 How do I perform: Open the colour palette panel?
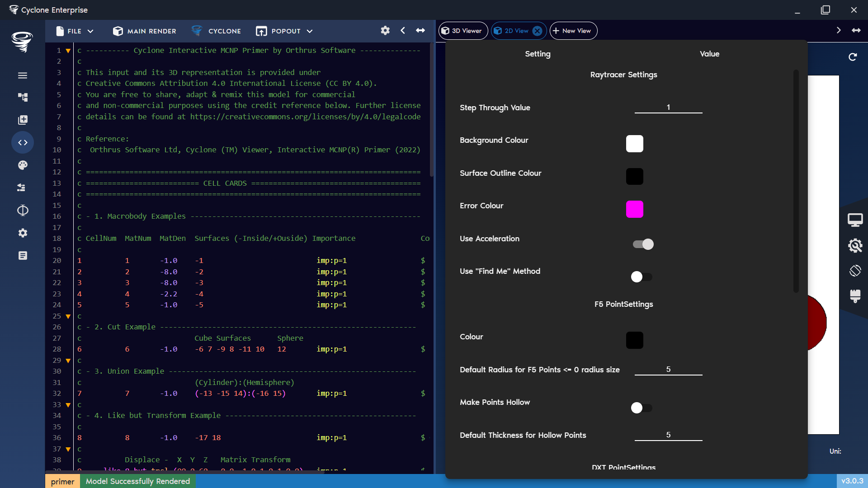pos(23,165)
